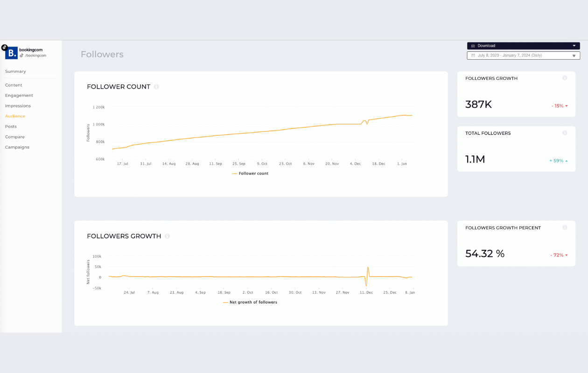Expand the Download dropdown arrow
588x373 pixels.
click(x=574, y=46)
